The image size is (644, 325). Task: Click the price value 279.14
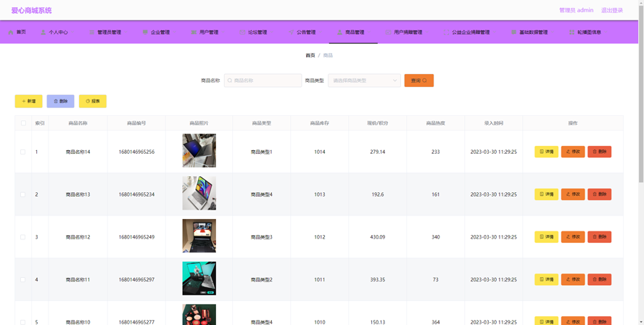coord(377,152)
